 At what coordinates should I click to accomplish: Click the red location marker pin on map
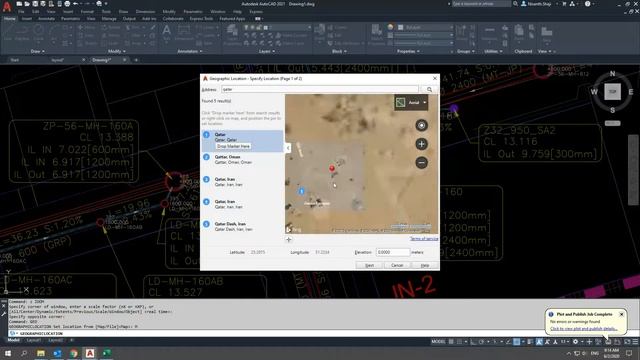point(332,168)
